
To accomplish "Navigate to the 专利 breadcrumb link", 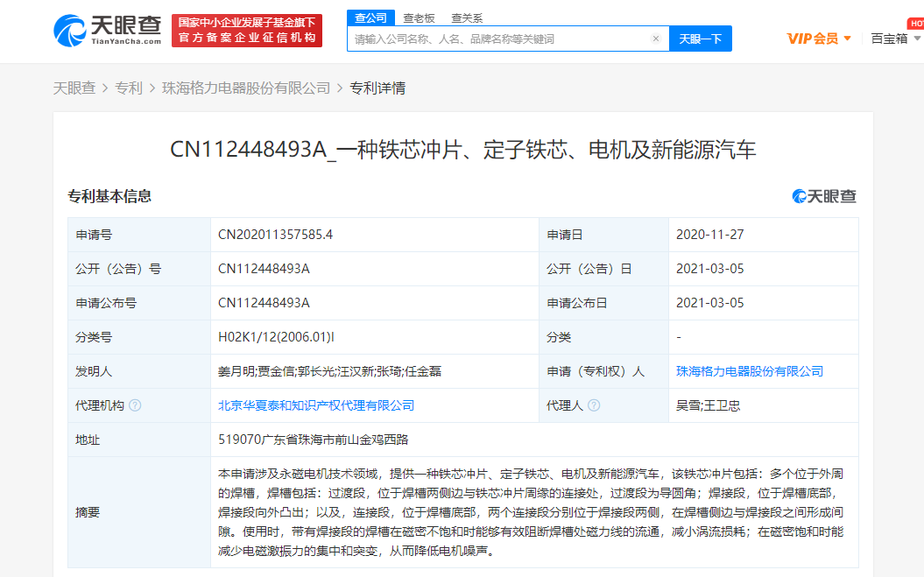I will (130, 88).
